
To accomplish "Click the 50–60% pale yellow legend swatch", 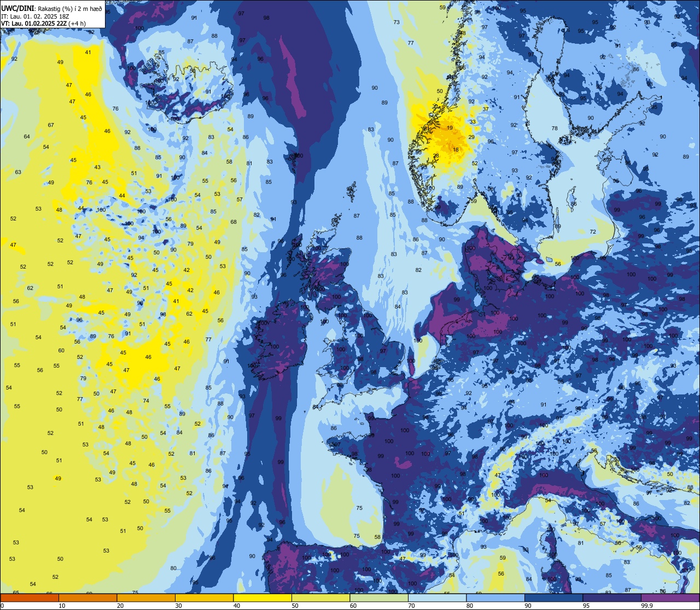I will [x=320, y=597].
